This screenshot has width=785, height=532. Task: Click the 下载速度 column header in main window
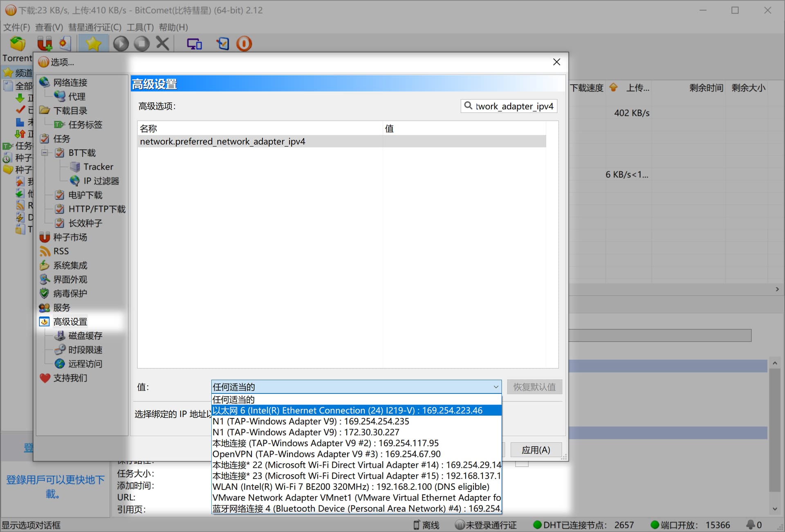coord(587,88)
